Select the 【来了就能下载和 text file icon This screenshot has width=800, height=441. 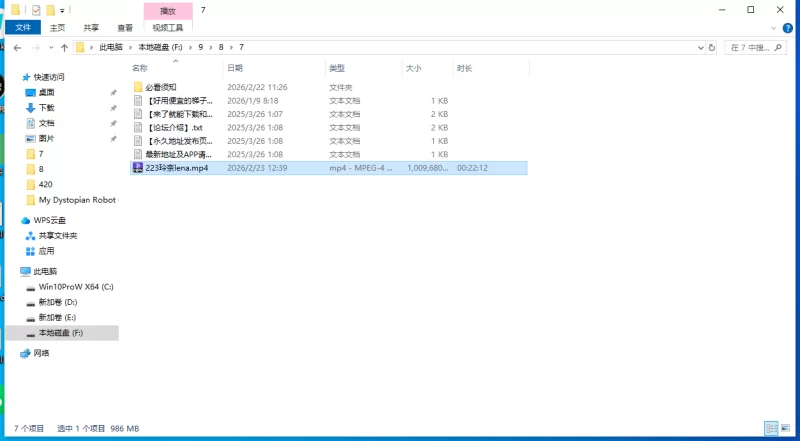(138, 114)
